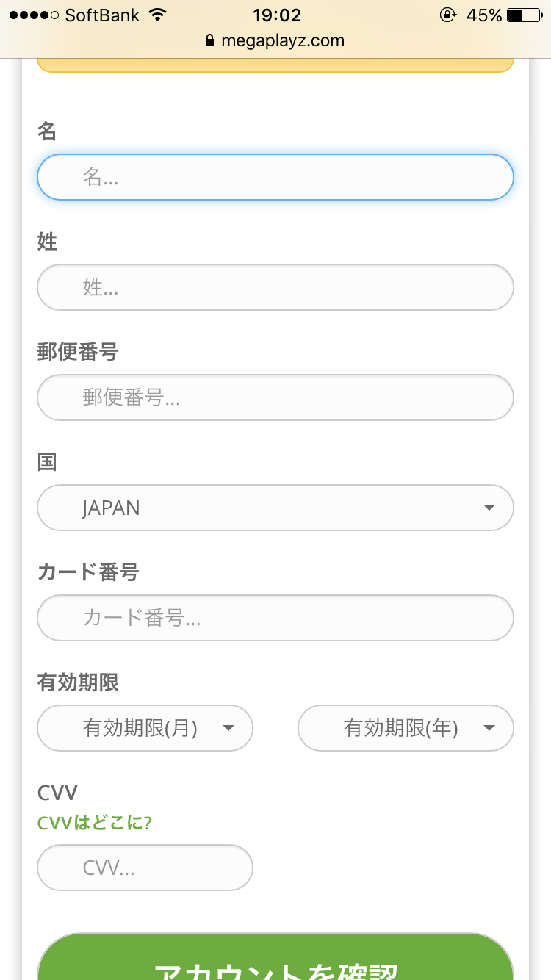Focus the 名 first name field
The height and width of the screenshot is (980, 551).
pyautogui.click(x=275, y=177)
